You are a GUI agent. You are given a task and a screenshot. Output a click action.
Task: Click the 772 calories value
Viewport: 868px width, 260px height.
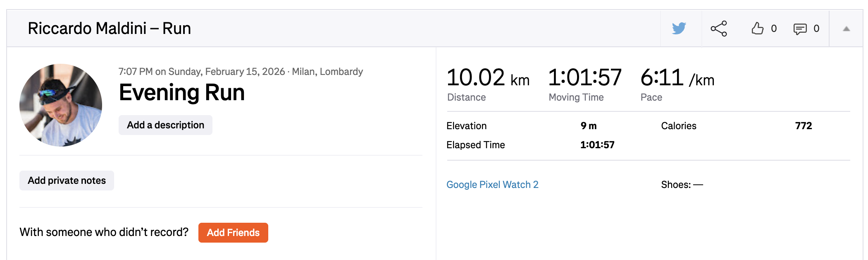[804, 125]
